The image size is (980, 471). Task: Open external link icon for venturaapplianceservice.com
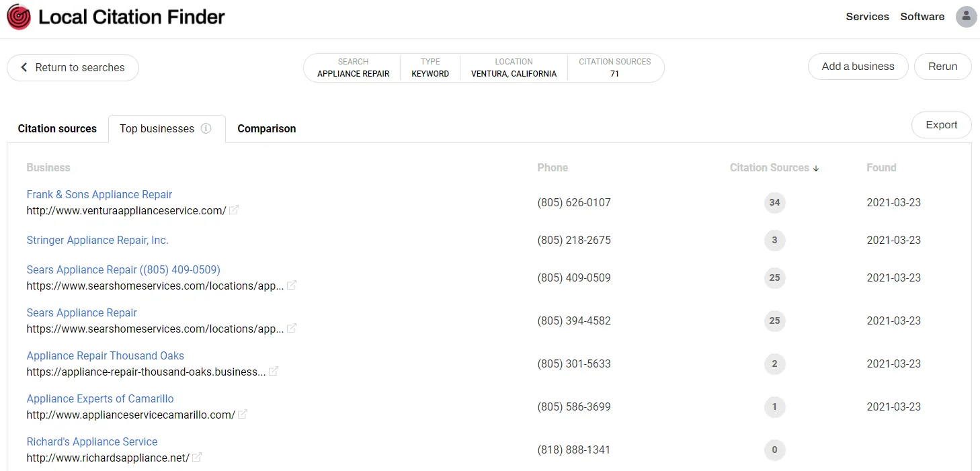click(x=234, y=210)
